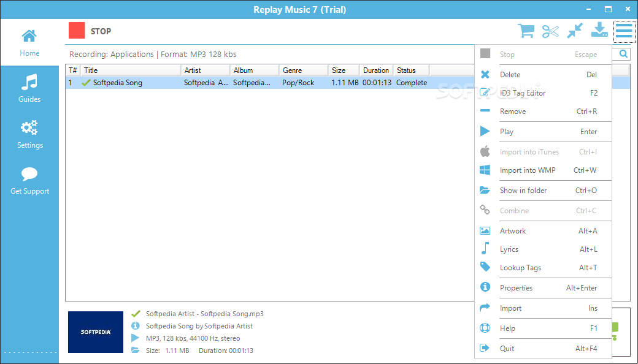Sort by the Title column header
The width and height of the screenshot is (638, 364).
coord(131,70)
